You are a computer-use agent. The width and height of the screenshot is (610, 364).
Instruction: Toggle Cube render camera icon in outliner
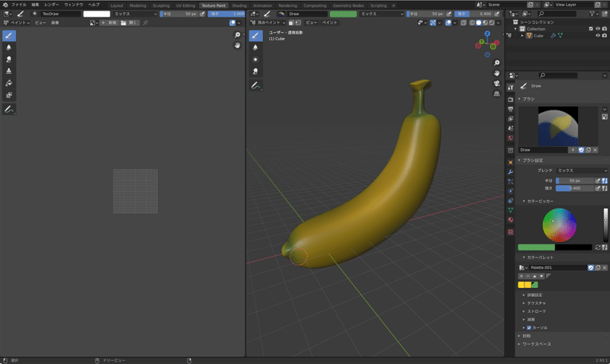click(x=604, y=35)
